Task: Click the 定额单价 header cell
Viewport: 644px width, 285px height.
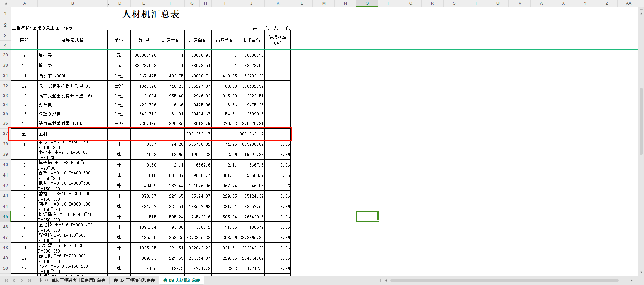Action: (171, 40)
